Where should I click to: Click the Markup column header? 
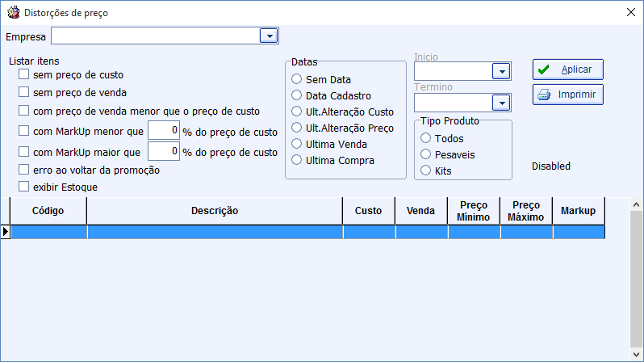click(x=579, y=211)
